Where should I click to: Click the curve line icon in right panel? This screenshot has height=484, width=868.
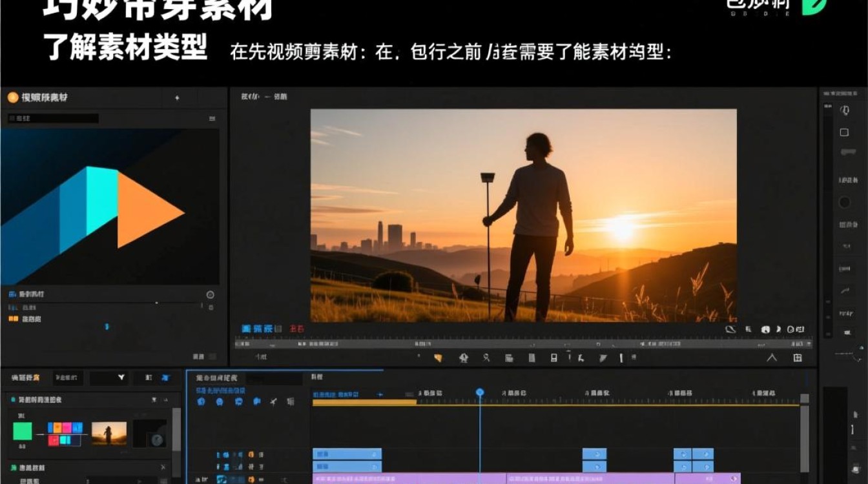844,291
